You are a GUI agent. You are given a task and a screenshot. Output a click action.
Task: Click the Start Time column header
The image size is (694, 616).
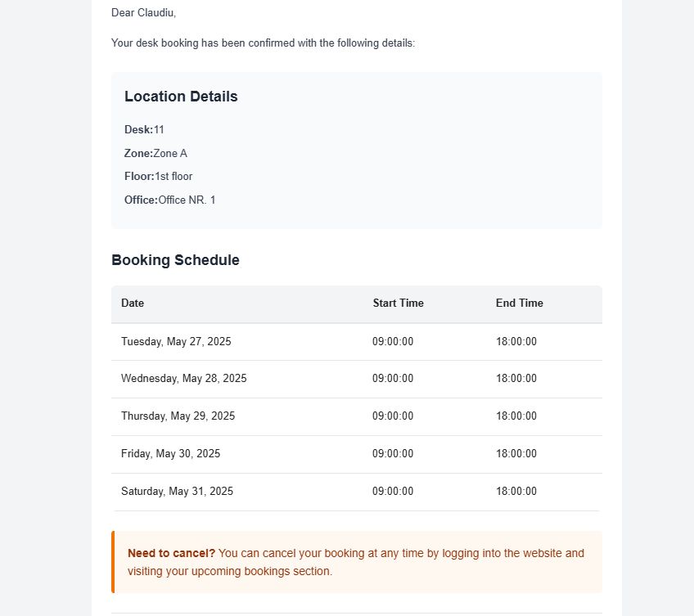pos(398,303)
